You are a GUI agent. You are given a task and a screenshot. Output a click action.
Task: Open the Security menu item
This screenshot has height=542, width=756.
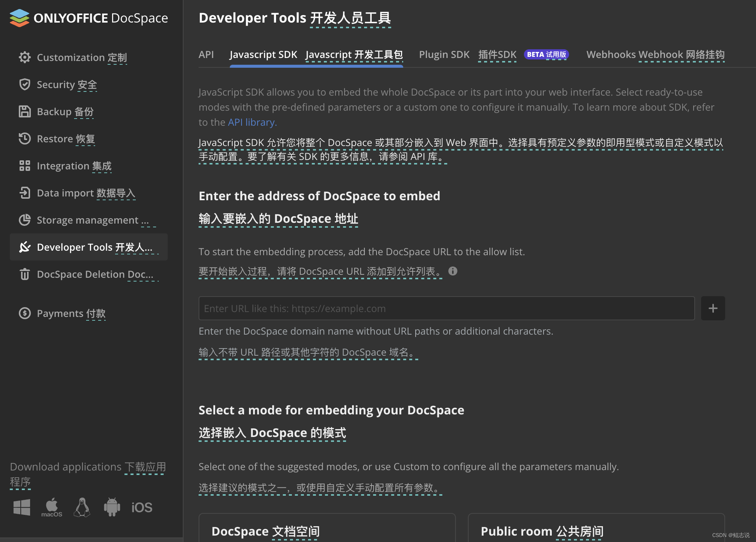coord(89,84)
